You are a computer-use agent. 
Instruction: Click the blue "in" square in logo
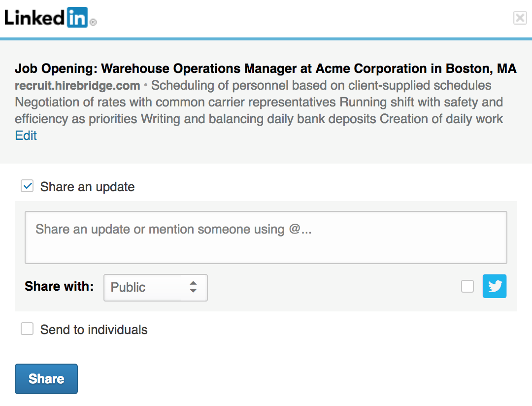coord(77,18)
